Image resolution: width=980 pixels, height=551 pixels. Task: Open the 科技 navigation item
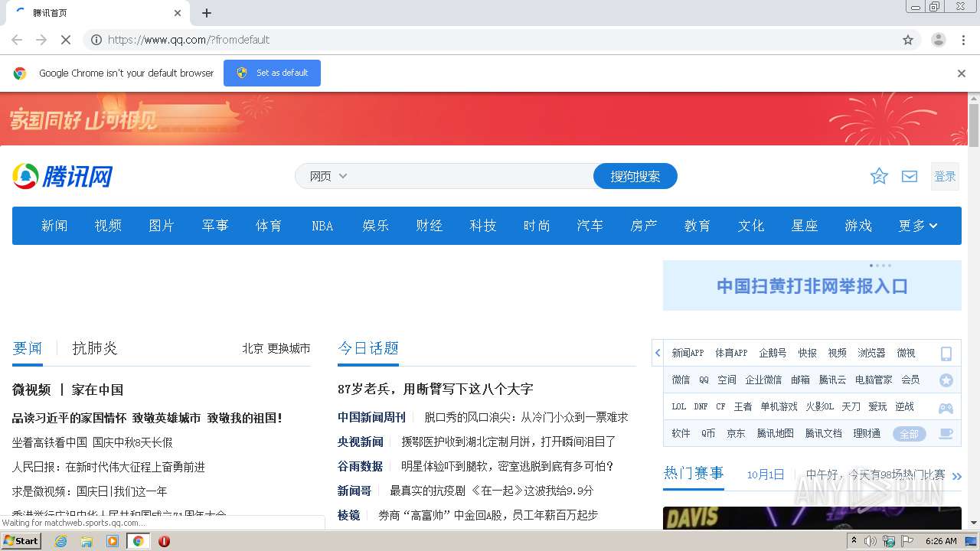tap(483, 226)
